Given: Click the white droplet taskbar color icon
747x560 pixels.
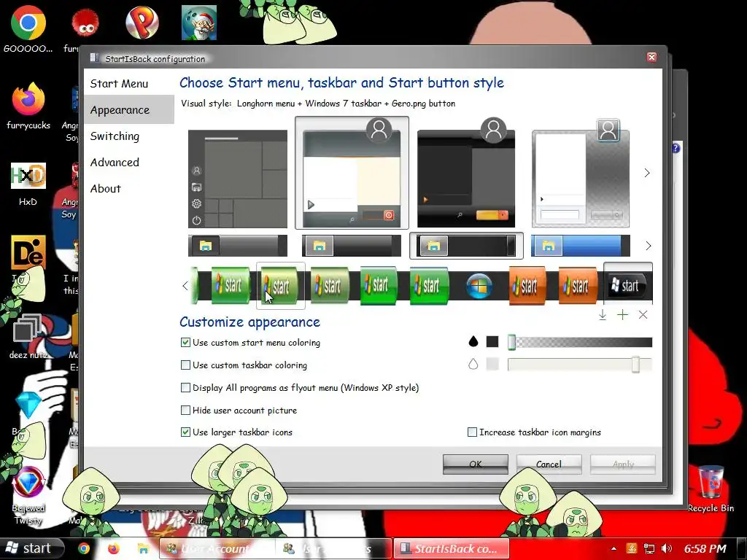Looking at the screenshot, I should coord(473,365).
